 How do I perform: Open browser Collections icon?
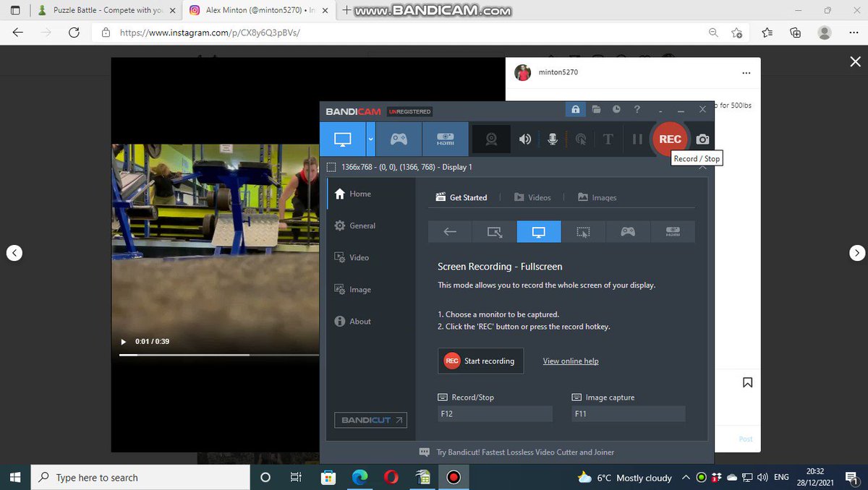click(x=795, y=33)
